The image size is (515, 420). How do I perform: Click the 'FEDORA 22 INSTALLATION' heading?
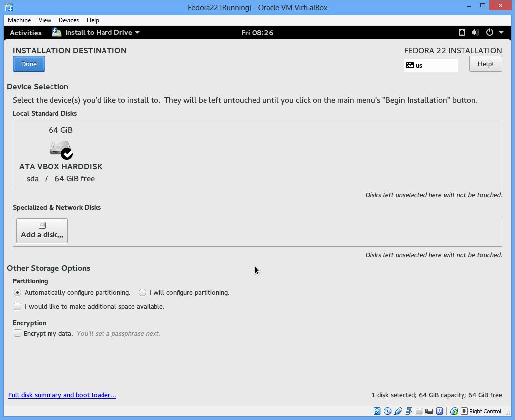tap(453, 50)
